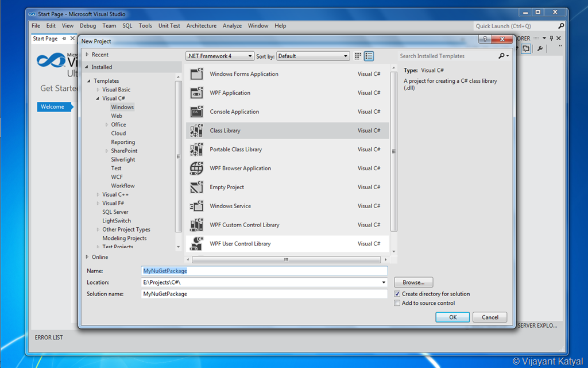This screenshot has height=368, width=588.
Task: Open the Architecture menu
Action: (x=202, y=26)
